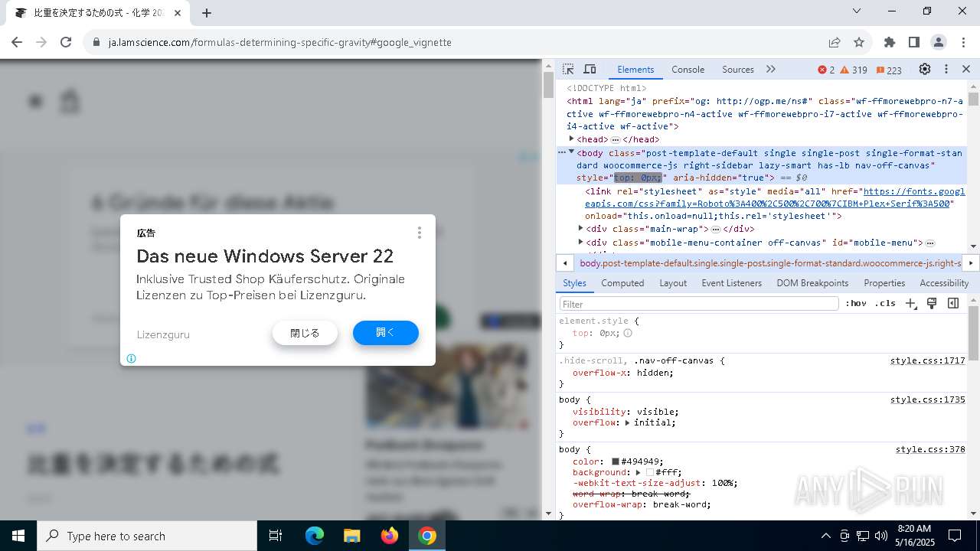Image resolution: width=980 pixels, height=551 pixels.
Task: Click the AdChoices info icon on ad
Action: [x=131, y=358]
